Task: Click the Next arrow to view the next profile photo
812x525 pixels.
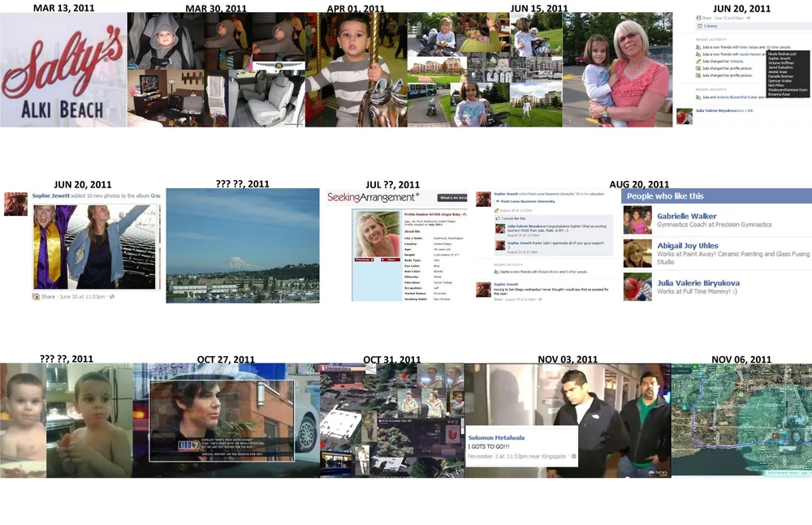Action: coord(389,260)
